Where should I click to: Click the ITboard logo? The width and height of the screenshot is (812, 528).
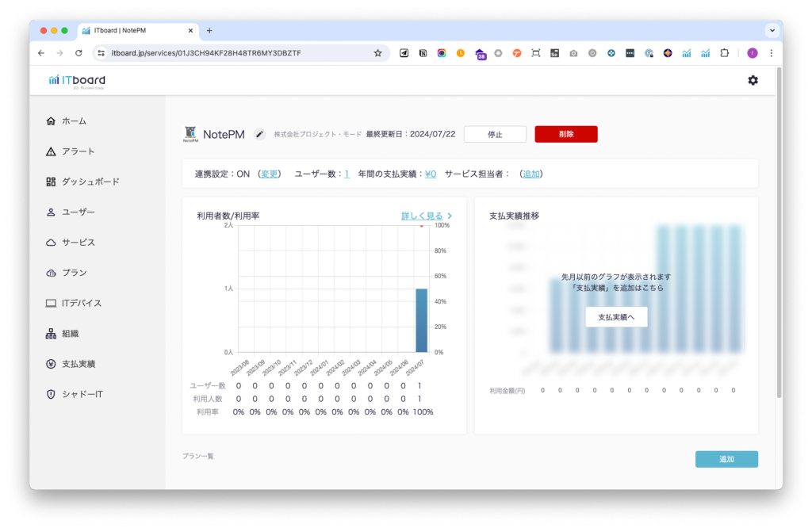click(x=77, y=80)
